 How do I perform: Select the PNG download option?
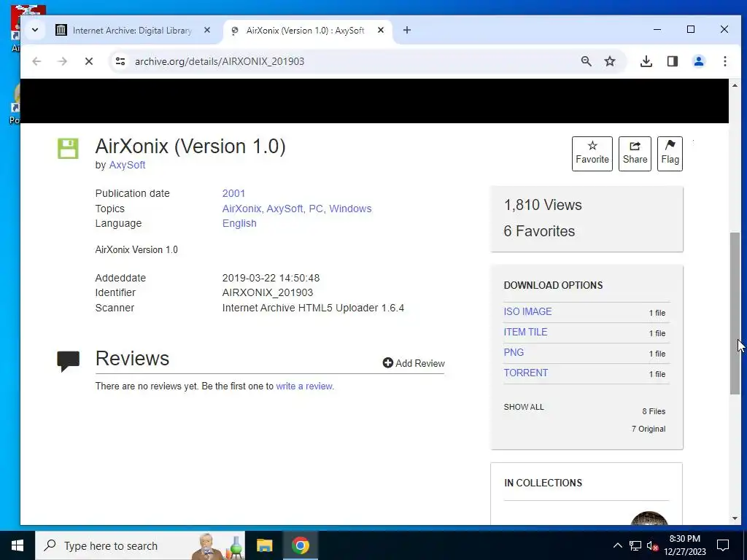click(x=514, y=352)
